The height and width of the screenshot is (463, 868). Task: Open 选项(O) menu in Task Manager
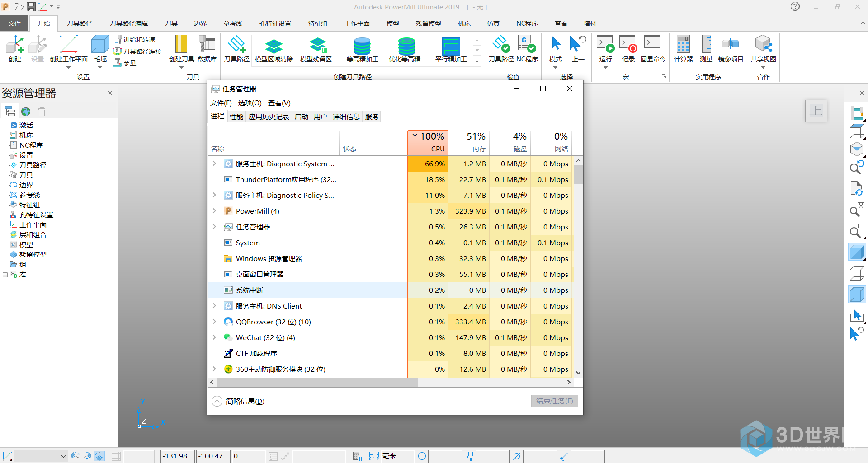250,103
